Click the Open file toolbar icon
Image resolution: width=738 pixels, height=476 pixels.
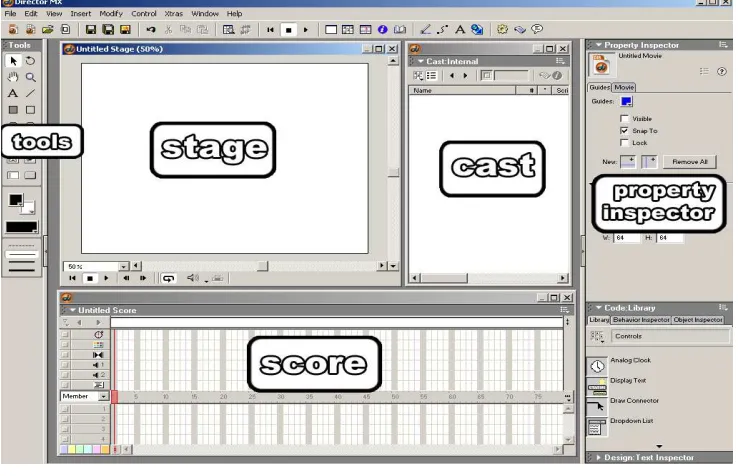point(48,29)
